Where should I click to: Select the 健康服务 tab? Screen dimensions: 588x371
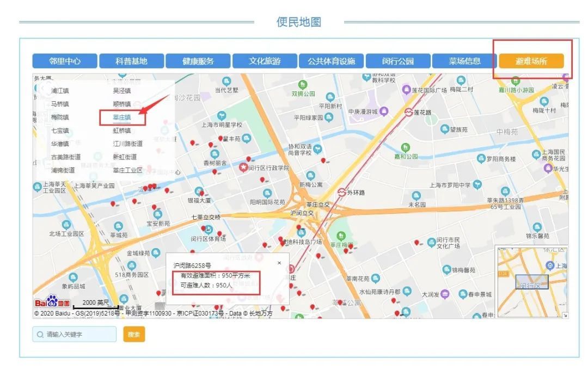tap(198, 61)
